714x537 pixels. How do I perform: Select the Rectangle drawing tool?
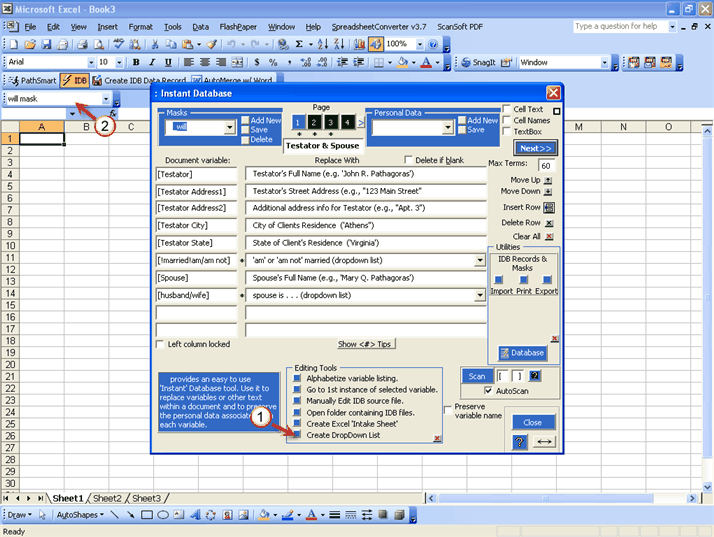tap(148, 515)
